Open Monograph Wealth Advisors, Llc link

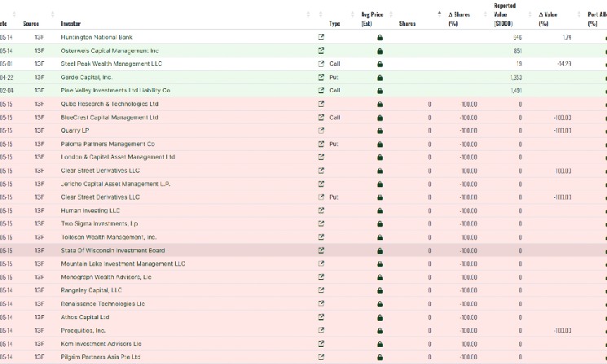click(106, 278)
